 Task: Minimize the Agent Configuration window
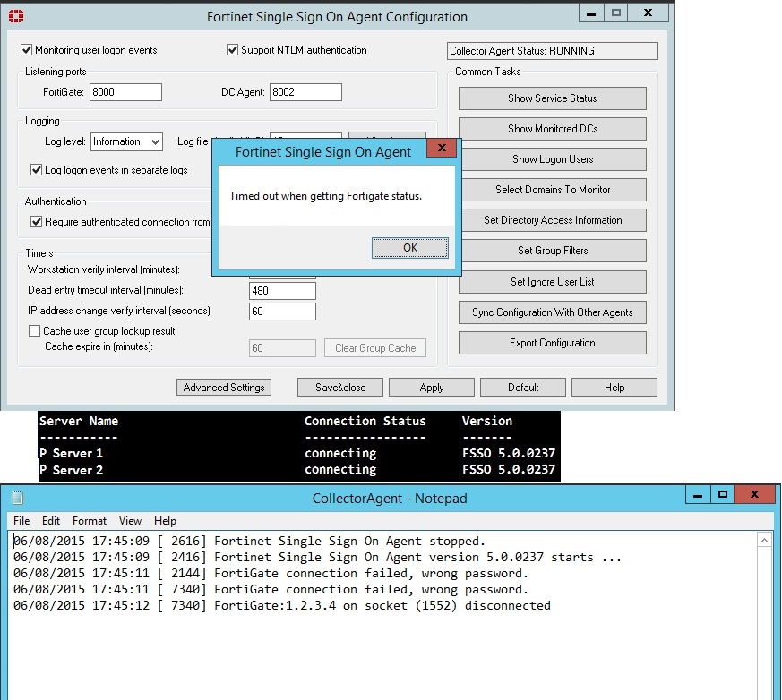click(591, 13)
